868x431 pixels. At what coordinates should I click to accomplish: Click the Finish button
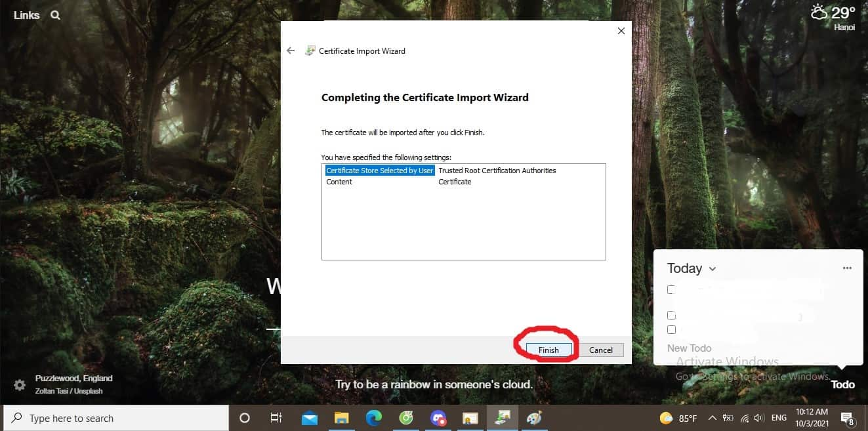(x=548, y=350)
